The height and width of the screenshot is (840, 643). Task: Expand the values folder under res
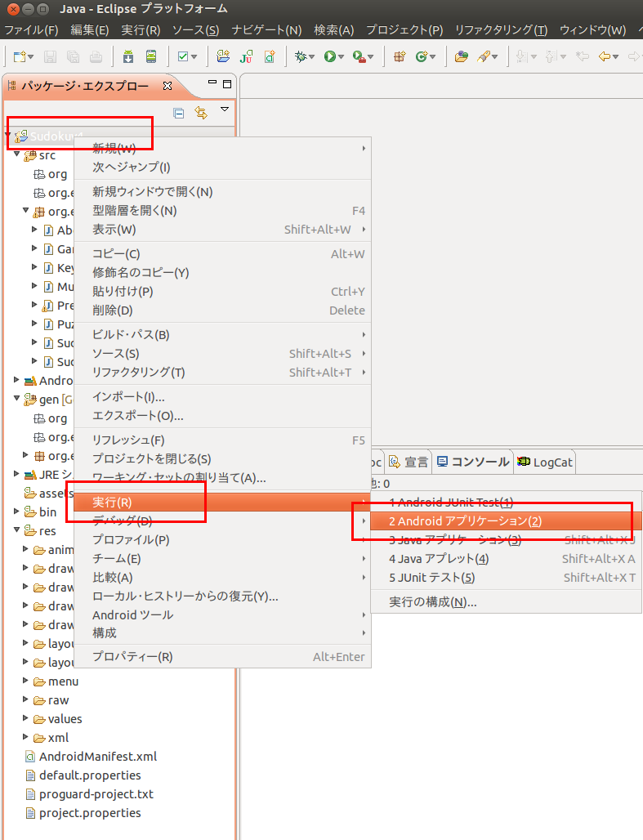pos(25,718)
